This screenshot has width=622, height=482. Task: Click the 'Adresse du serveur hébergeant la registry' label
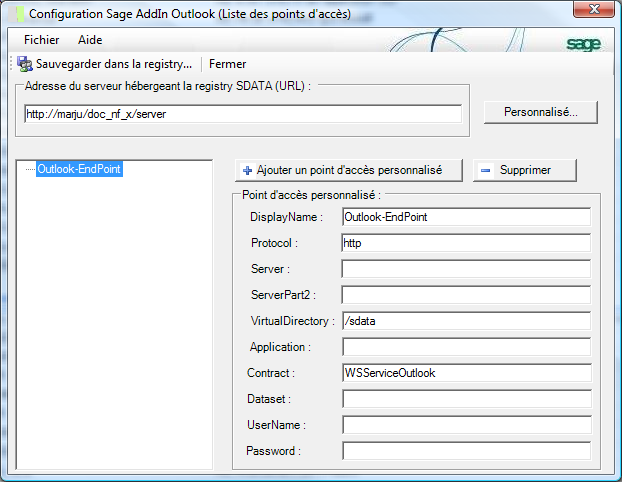pos(168,86)
